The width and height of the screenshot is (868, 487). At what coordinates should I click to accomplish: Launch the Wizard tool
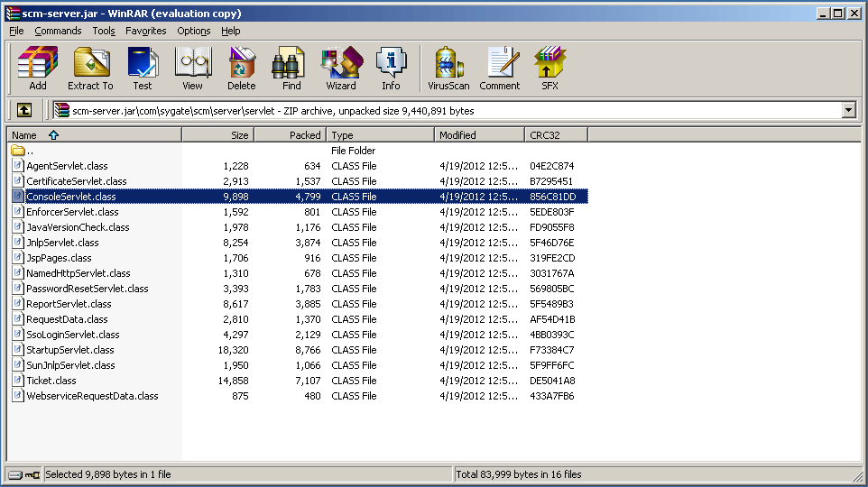pyautogui.click(x=341, y=68)
